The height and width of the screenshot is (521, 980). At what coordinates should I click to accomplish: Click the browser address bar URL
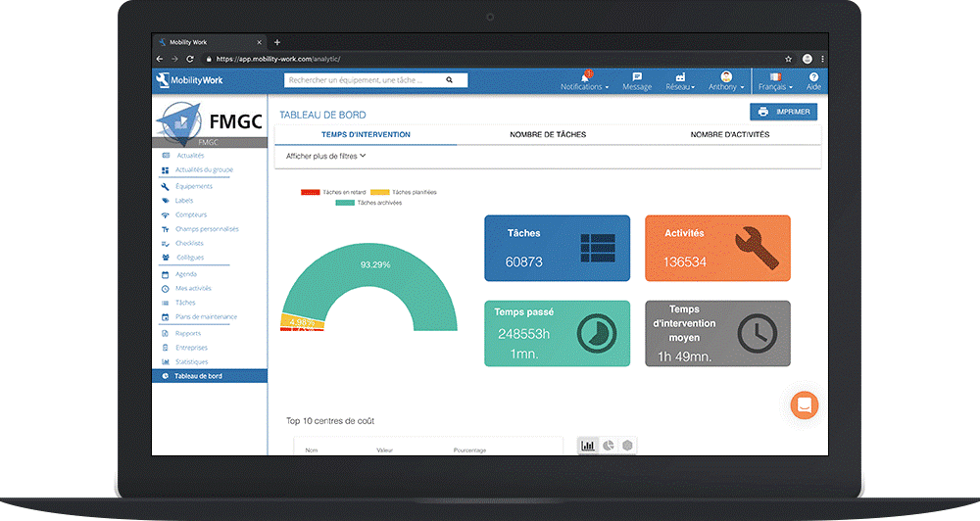tap(277, 59)
